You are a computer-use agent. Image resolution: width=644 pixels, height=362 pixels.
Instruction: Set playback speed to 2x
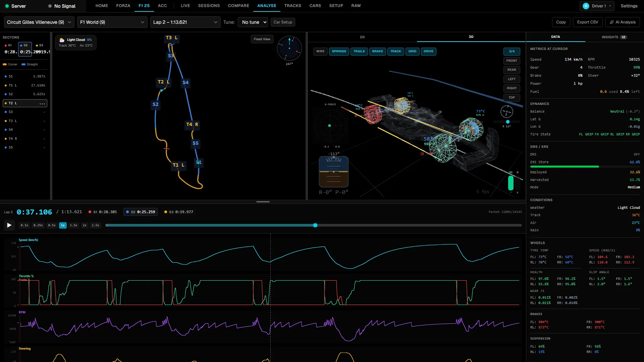[85, 225]
